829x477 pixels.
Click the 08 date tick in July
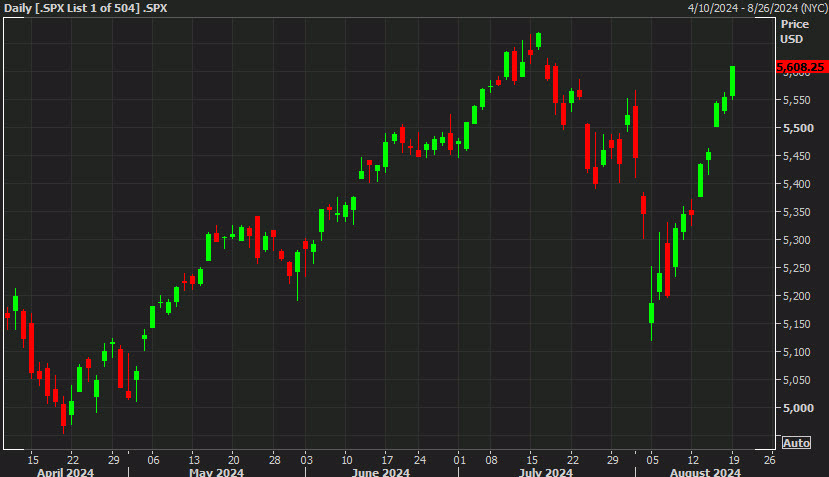click(x=491, y=460)
